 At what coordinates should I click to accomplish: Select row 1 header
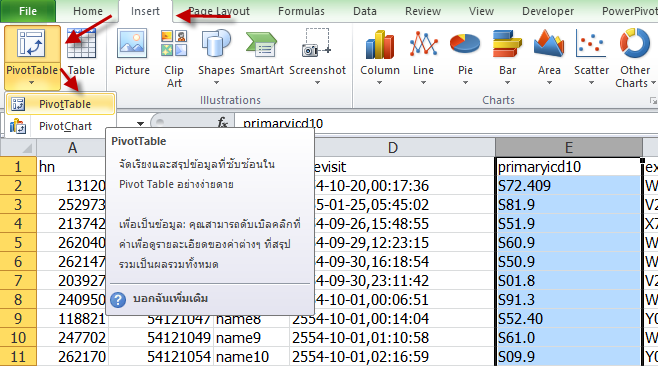pos(18,167)
